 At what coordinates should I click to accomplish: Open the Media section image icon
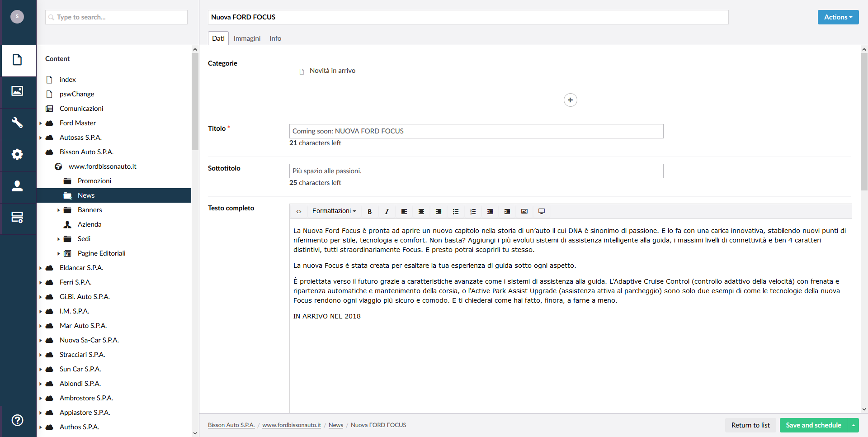(x=18, y=91)
